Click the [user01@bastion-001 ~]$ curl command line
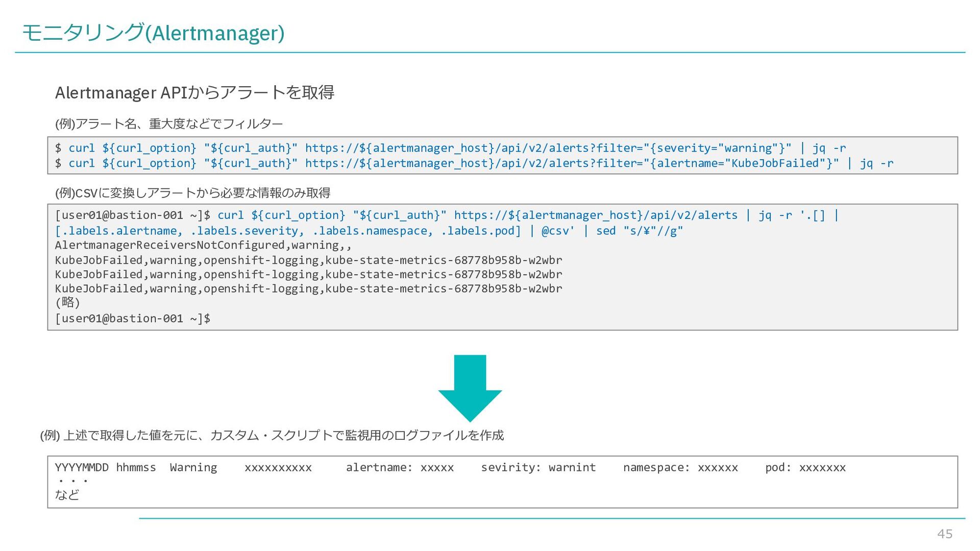This screenshot has height=551, width=980. point(447,215)
